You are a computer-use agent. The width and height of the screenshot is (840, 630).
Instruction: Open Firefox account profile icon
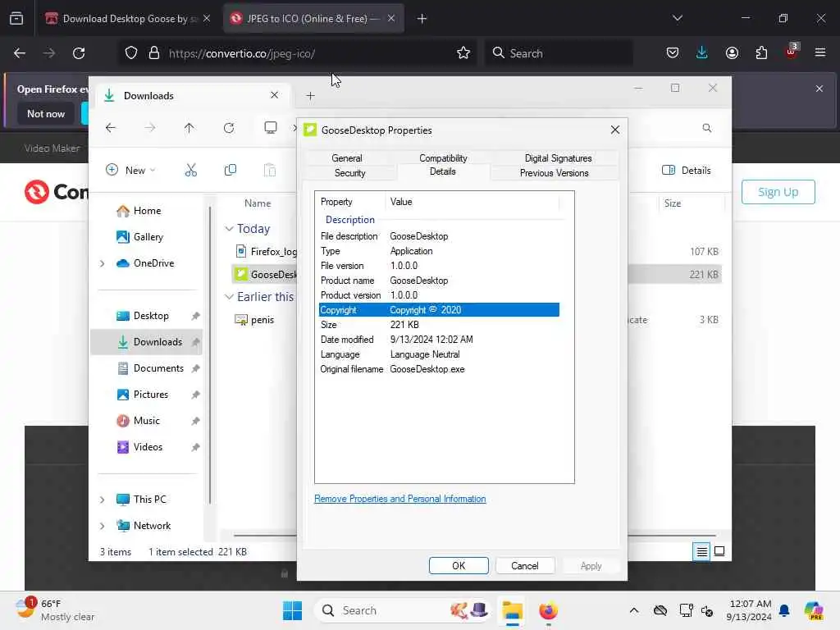(x=732, y=53)
